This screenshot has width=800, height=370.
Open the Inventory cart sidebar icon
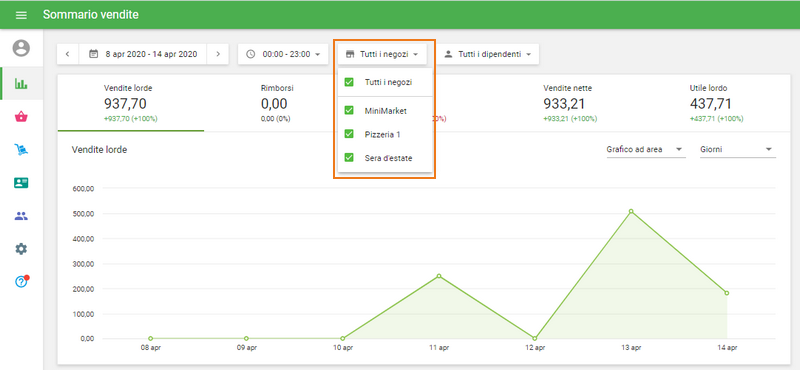(x=21, y=150)
